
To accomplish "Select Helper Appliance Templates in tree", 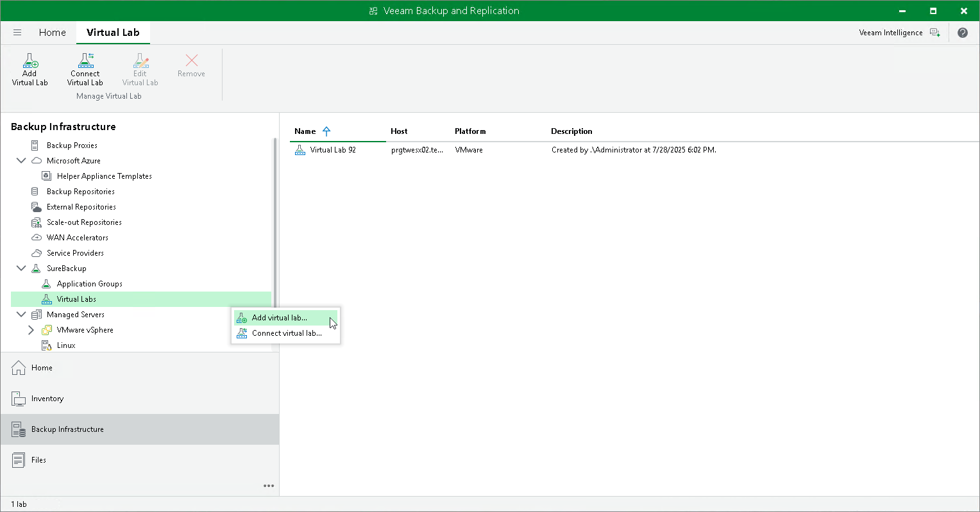I will pyautogui.click(x=104, y=176).
